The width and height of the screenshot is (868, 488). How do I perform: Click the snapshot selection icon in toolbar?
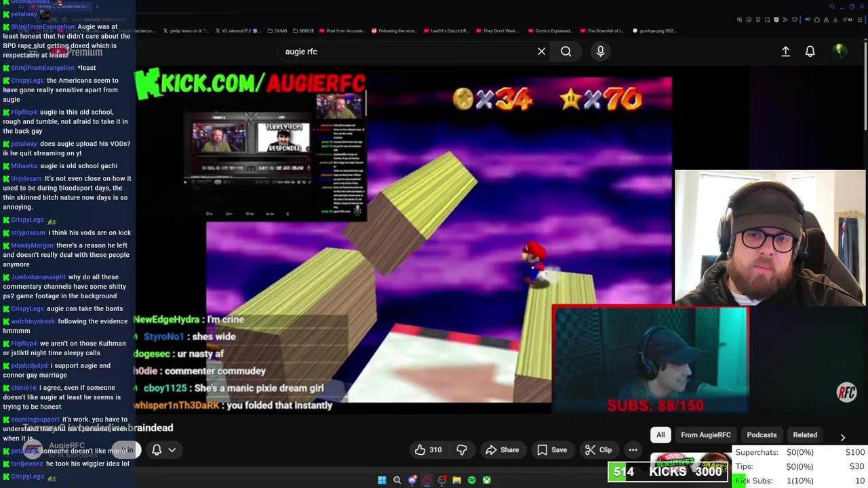767,20
